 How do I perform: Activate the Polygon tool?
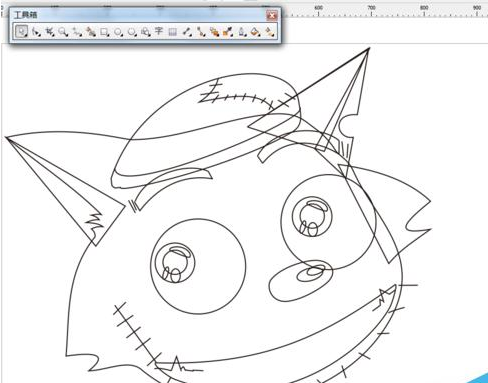point(132,32)
